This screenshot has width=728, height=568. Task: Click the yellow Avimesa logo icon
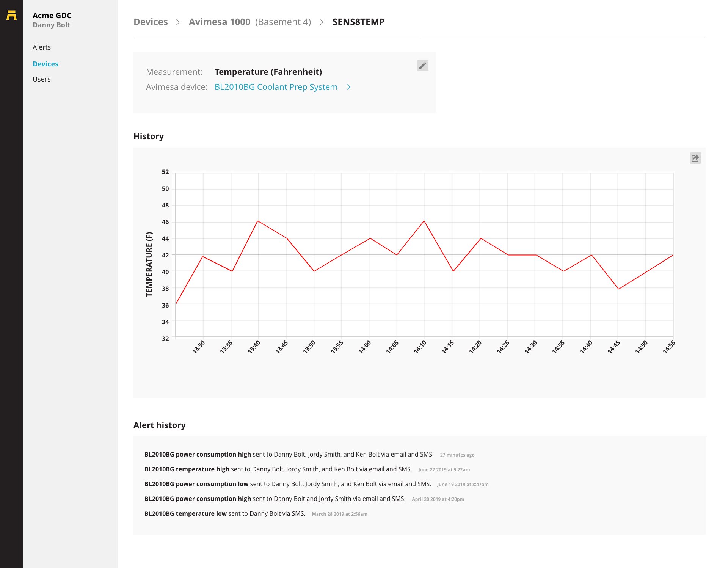point(11,15)
